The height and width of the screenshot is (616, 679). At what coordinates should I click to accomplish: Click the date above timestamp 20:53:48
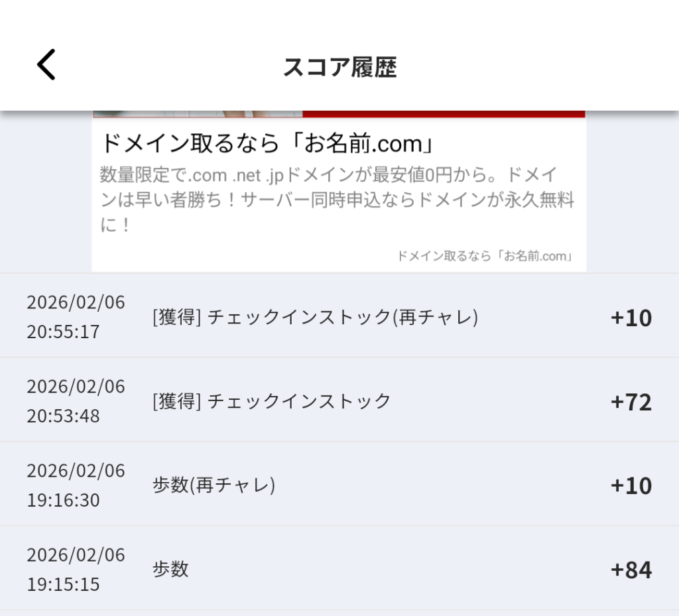click(x=76, y=386)
